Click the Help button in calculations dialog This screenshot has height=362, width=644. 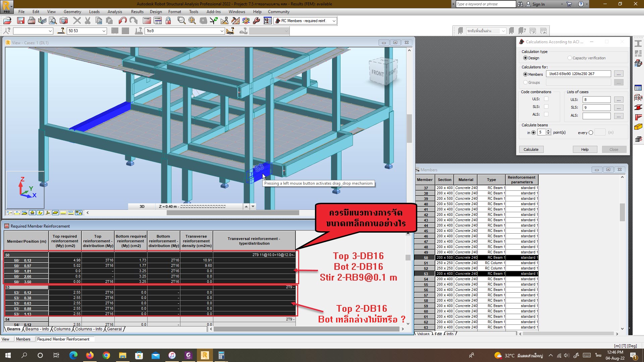pos(585,149)
